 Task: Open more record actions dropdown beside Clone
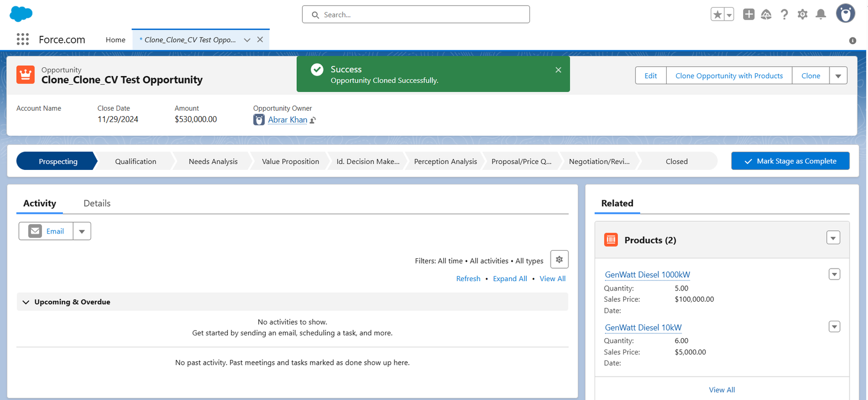point(838,75)
